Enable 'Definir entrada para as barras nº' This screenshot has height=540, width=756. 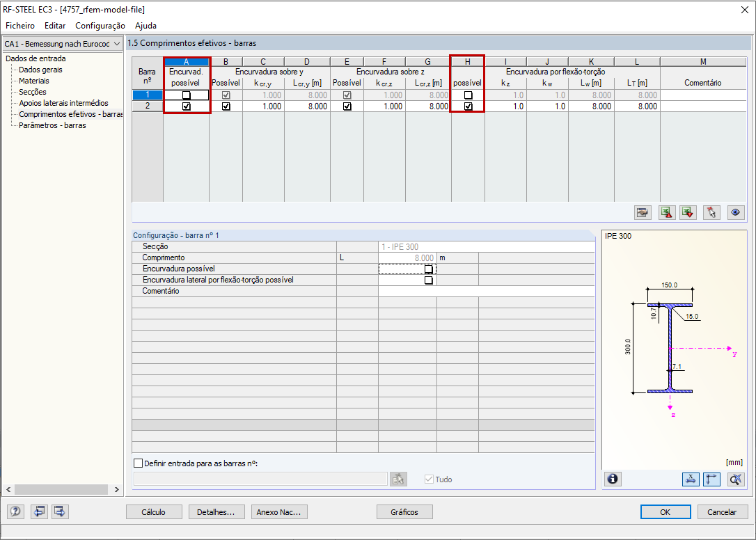[138, 463]
